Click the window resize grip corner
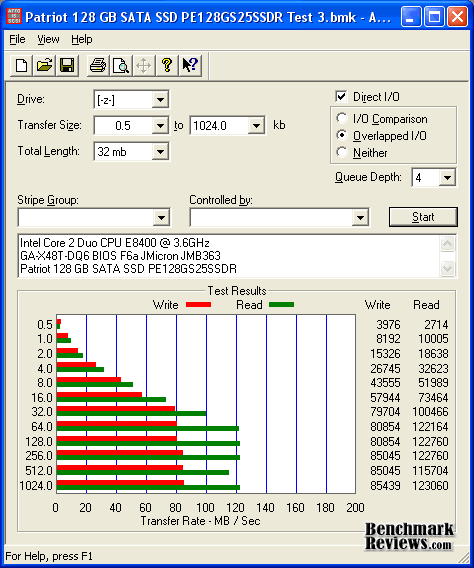The height and width of the screenshot is (568, 474). coord(463,557)
